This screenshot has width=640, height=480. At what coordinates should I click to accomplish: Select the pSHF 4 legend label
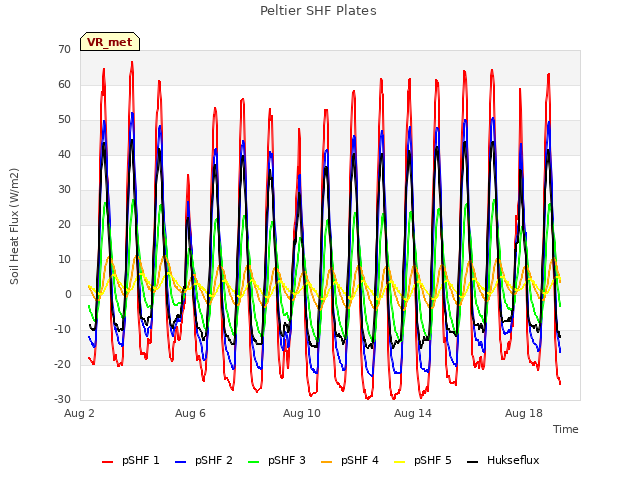(x=360, y=460)
